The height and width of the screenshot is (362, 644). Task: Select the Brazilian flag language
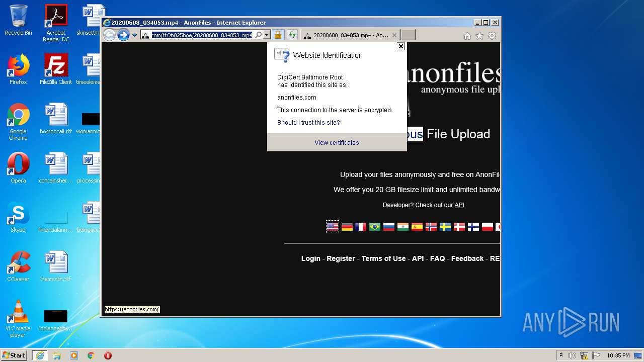375,227
